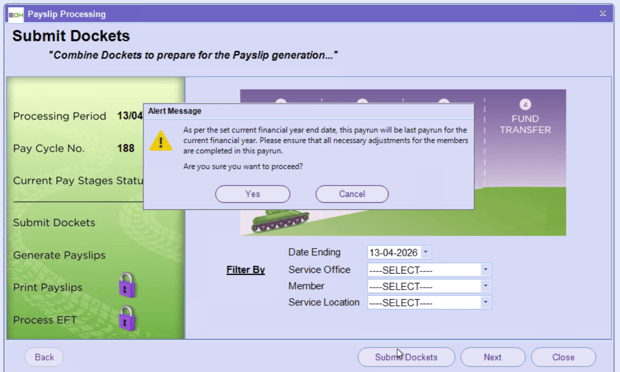
Task: Click the yellow warning triangle icon
Action: 161,141
